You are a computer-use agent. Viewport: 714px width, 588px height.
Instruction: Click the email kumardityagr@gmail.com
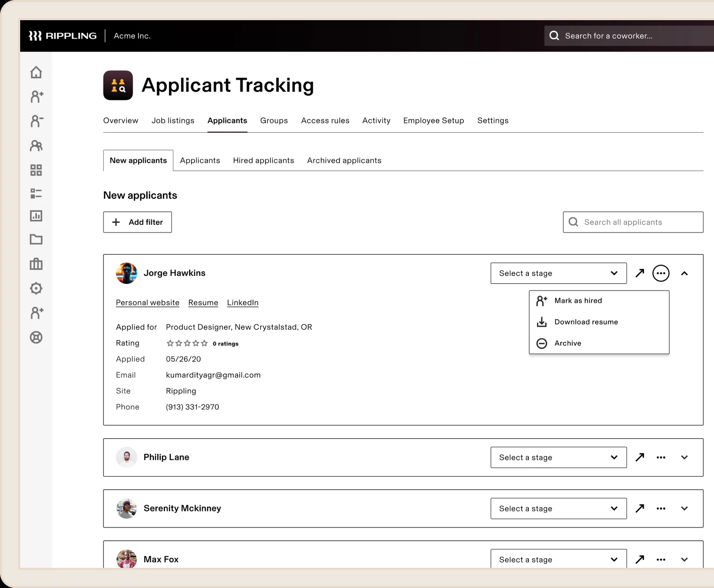click(x=213, y=375)
